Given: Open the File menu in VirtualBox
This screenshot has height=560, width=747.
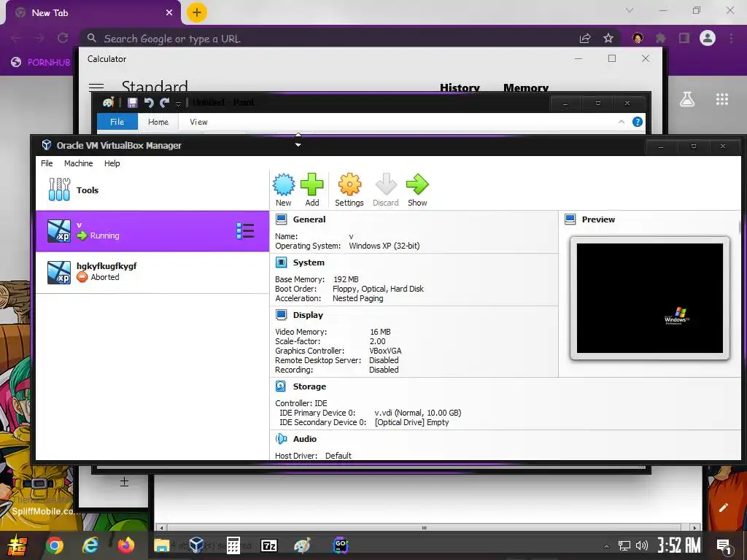Looking at the screenshot, I should pos(47,163).
